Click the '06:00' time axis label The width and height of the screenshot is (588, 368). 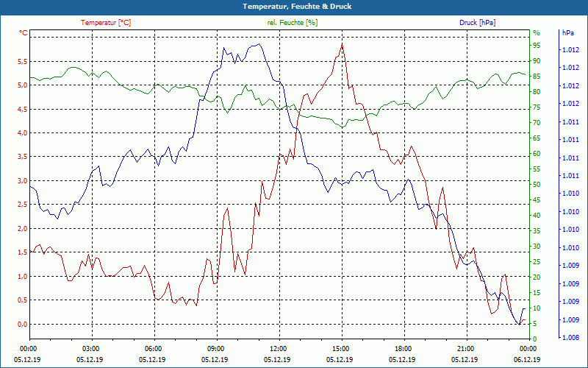click(x=154, y=349)
